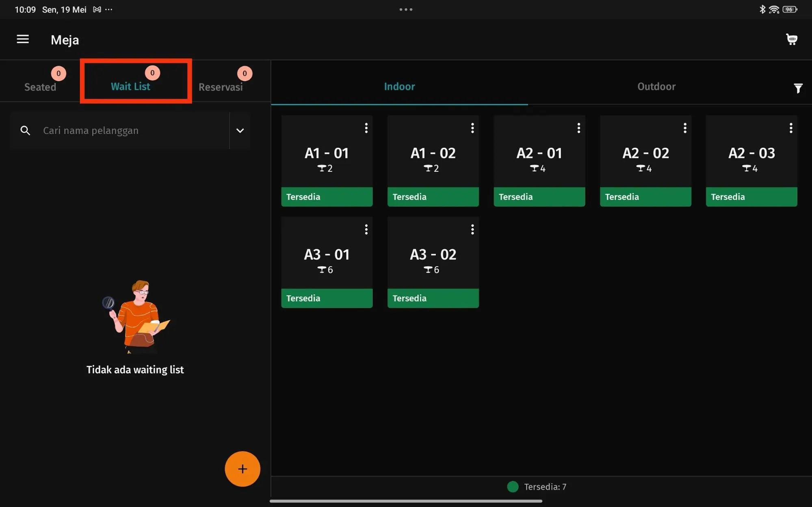Select table card A1 - 02
This screenshot has width=812, height=507.
[x=433, y=161]
